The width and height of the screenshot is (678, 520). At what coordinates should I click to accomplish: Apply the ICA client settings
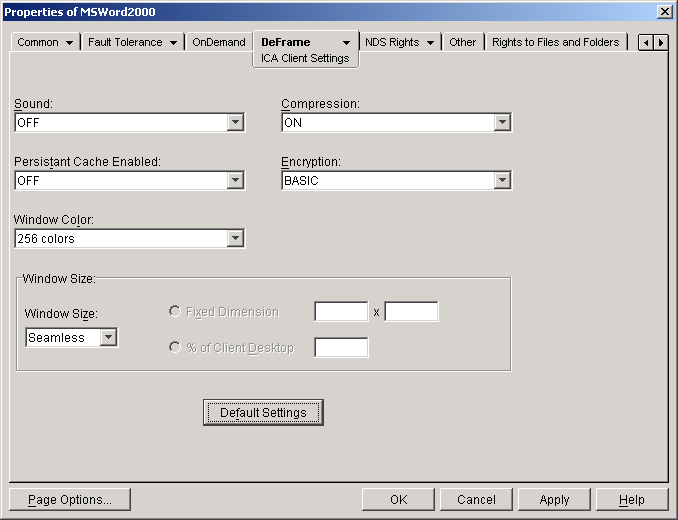pos(554,500)
